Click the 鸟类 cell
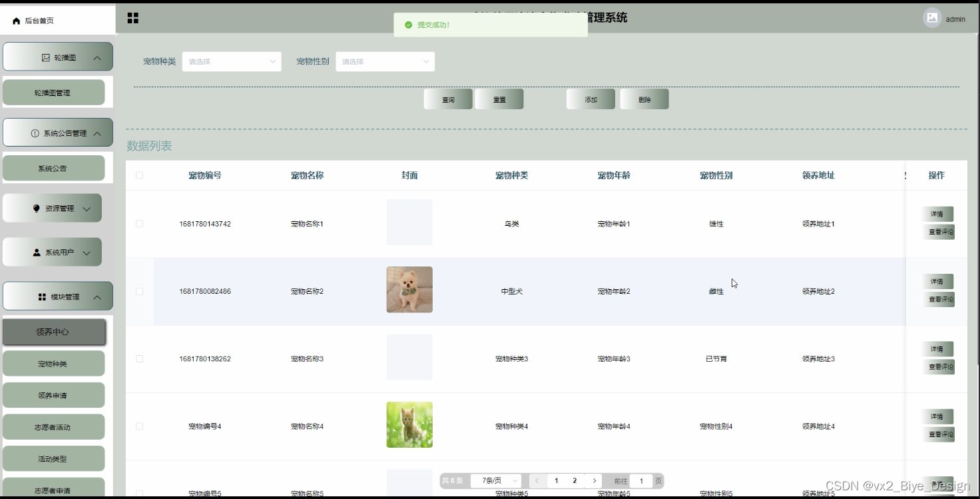980x499 pixels. [512, 224]
